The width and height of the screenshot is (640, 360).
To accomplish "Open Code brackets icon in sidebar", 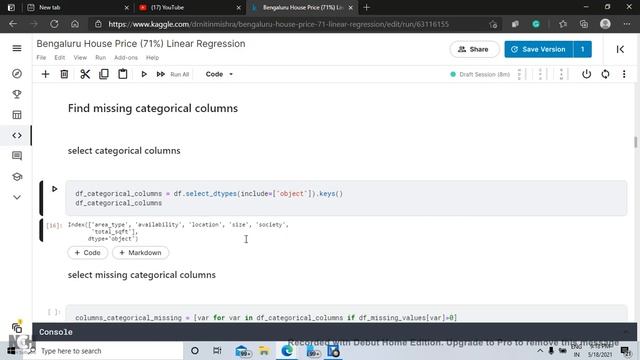I will point(17,136).
